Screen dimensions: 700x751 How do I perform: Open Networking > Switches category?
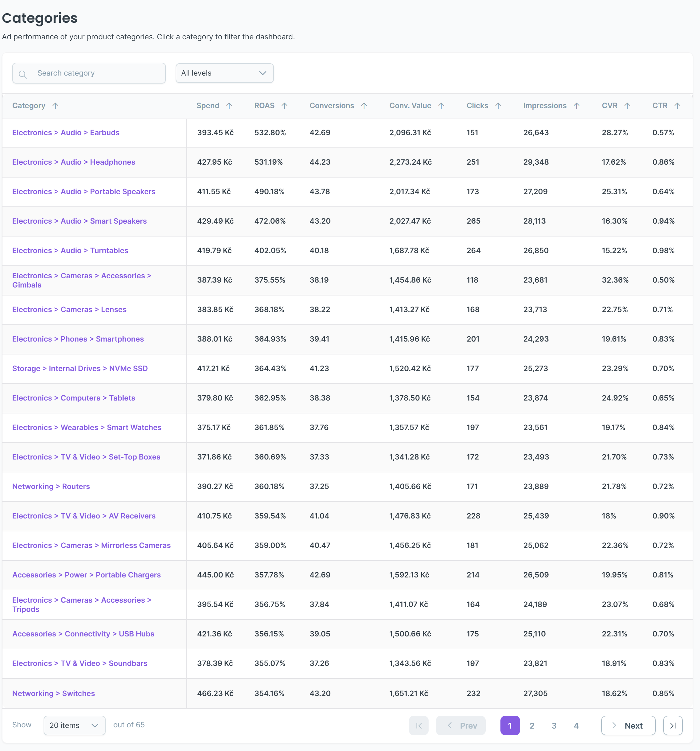54,693
